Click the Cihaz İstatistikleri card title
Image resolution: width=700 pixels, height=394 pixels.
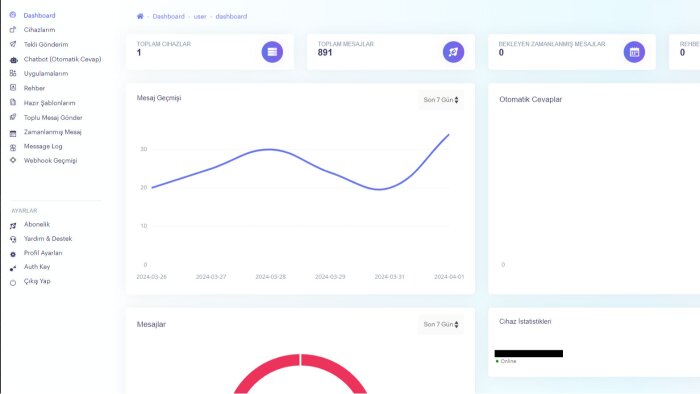click(x=525, y=321)
